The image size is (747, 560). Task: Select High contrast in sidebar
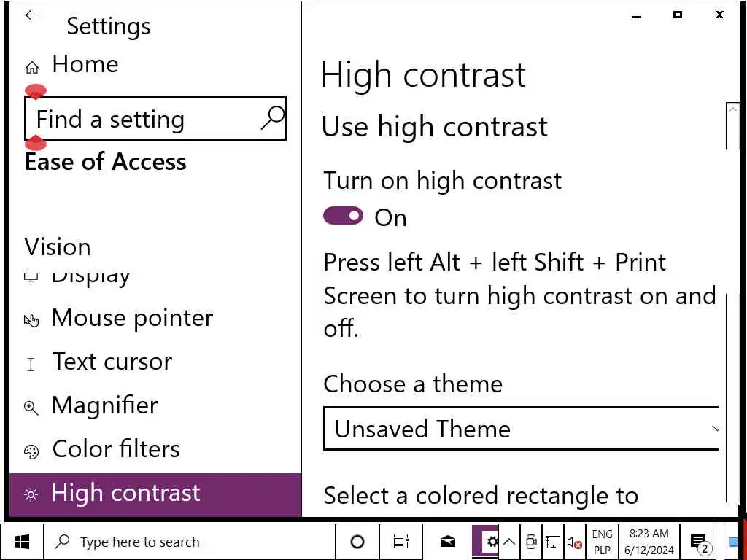(125, 494)
